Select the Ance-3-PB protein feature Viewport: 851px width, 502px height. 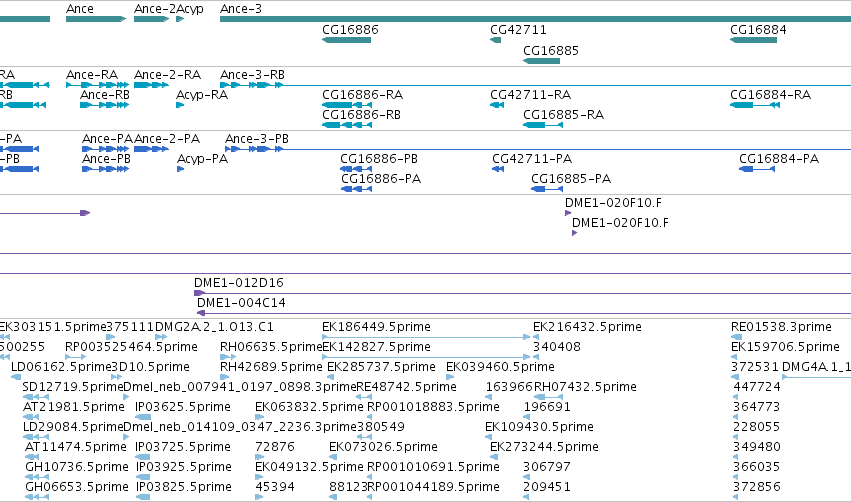click(x=538, y=149)
